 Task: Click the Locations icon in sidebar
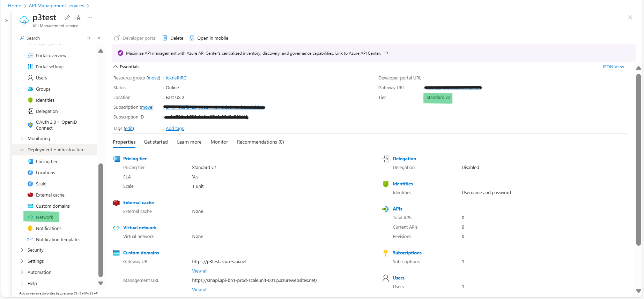tap(30, 172)
